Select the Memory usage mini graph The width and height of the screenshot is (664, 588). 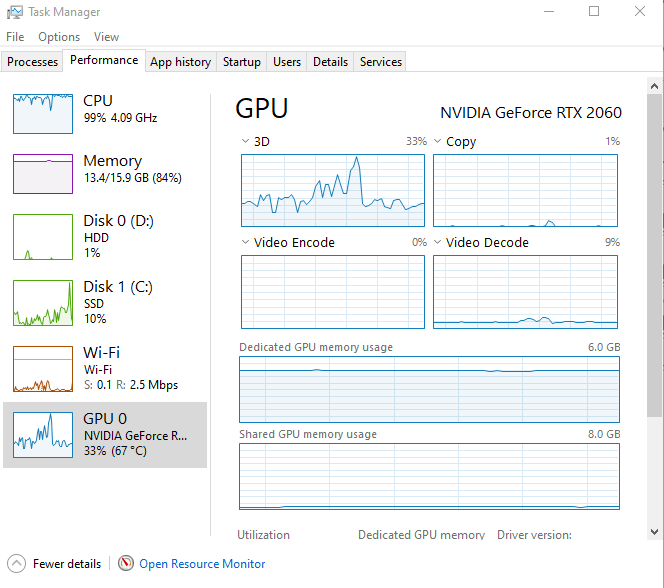coord(43,174)
